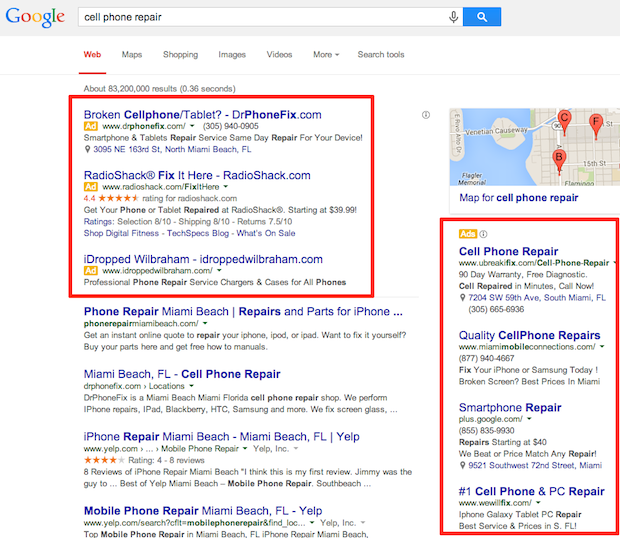
Task: Click info icon beside right-side Ads label
Action: (483, 234)
